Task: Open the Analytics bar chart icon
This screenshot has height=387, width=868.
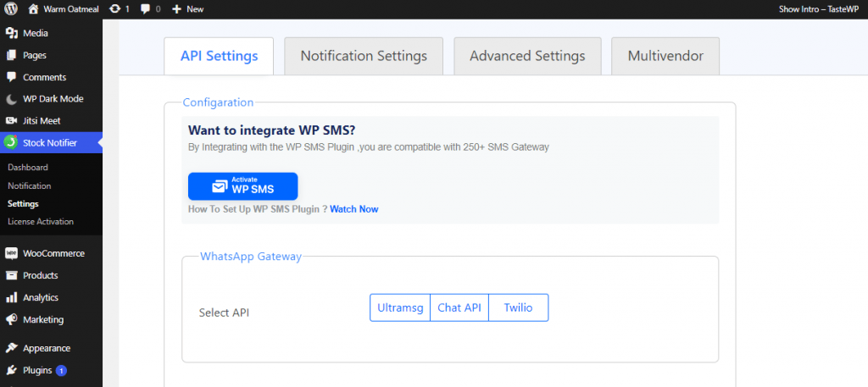Action: click(11, 297)
